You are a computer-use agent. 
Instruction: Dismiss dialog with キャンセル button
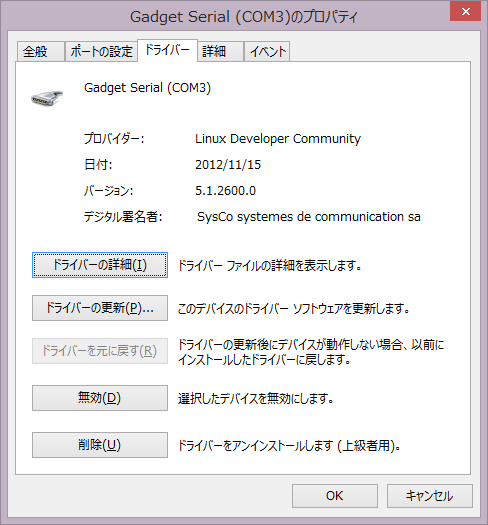click(430, 496)
